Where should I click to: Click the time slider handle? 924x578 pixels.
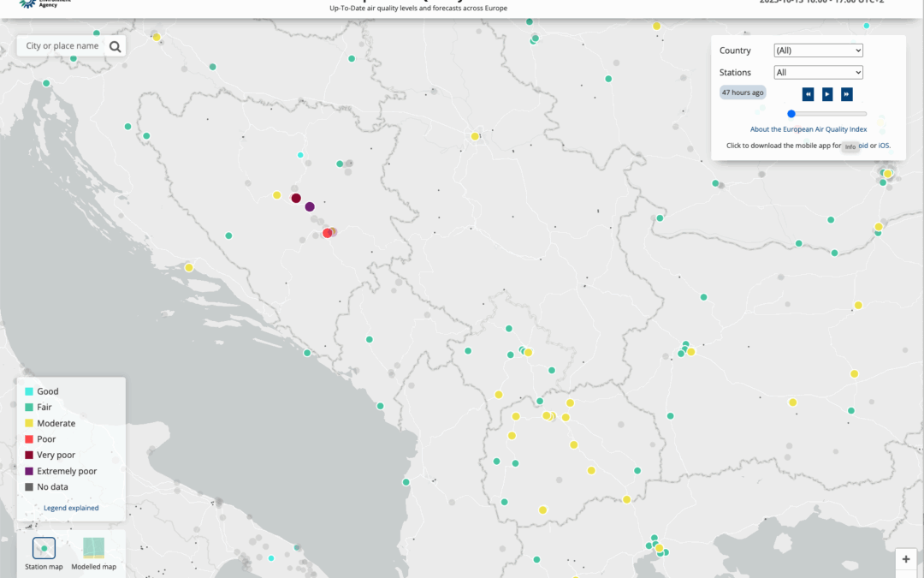click(791, 114)
